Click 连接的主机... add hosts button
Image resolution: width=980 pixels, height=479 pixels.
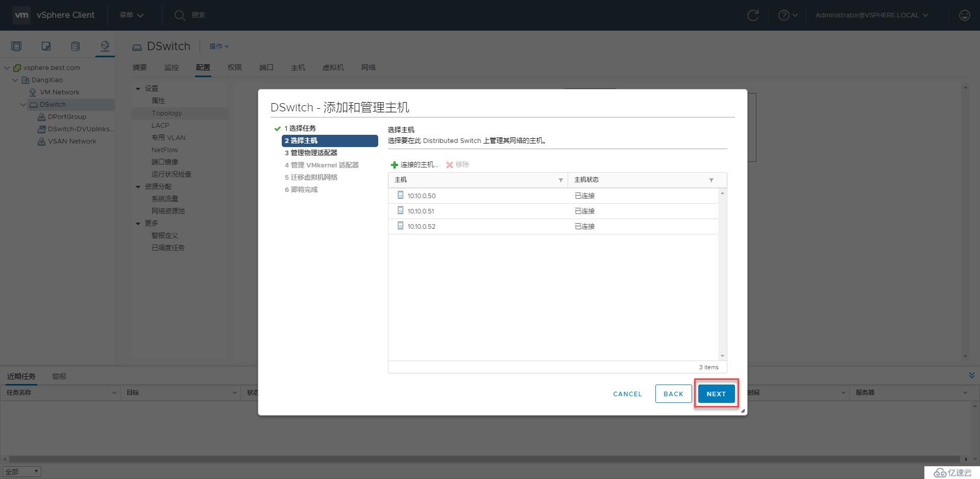pyautogui.click(x=414, y=165)
